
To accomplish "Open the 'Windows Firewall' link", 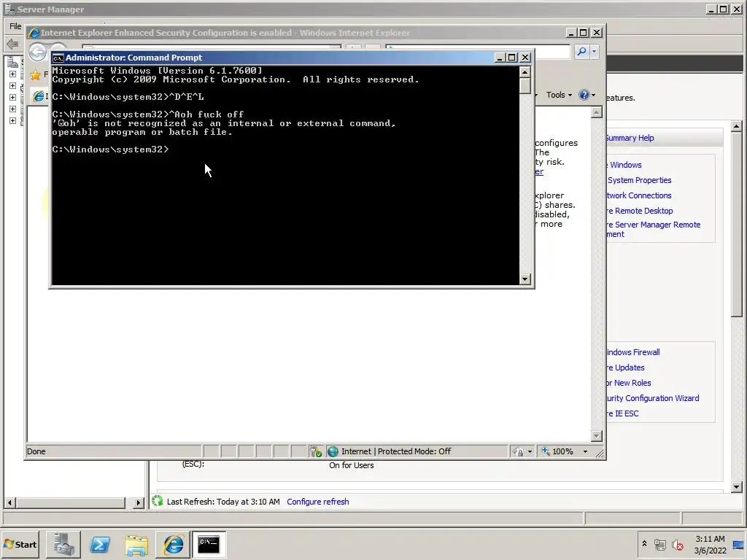I will (x=633, y=352).
